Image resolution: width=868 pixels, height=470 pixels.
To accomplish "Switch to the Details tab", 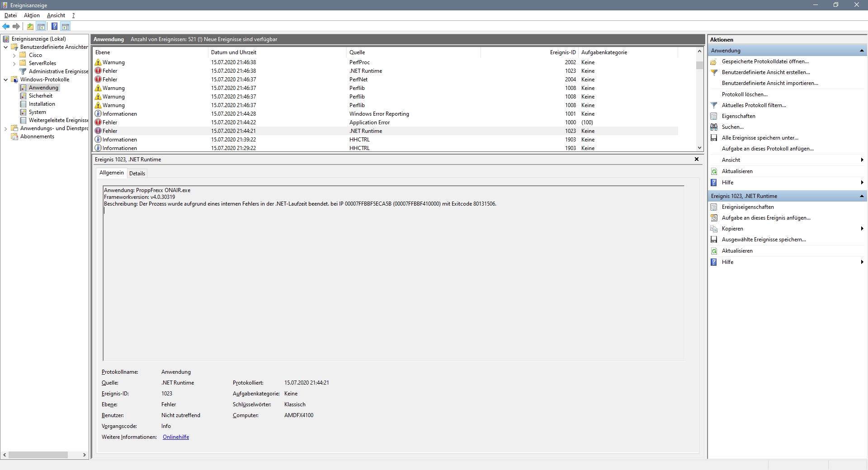I will point(137,174).
